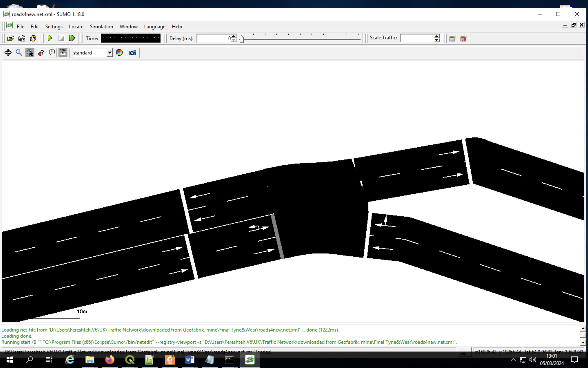Open the color wheel visualization settings
The image size is (588, 368).
click(x=119, y=53)
